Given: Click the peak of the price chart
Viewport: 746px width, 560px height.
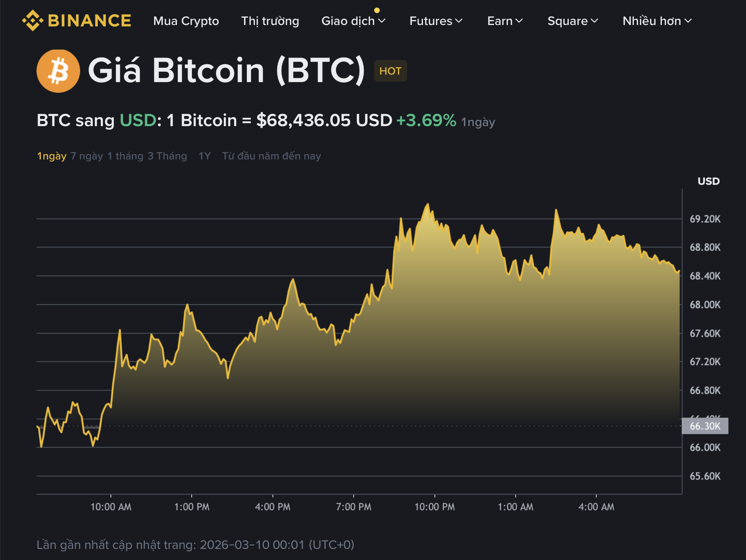Looking at the screenshot, I should 427,204.
